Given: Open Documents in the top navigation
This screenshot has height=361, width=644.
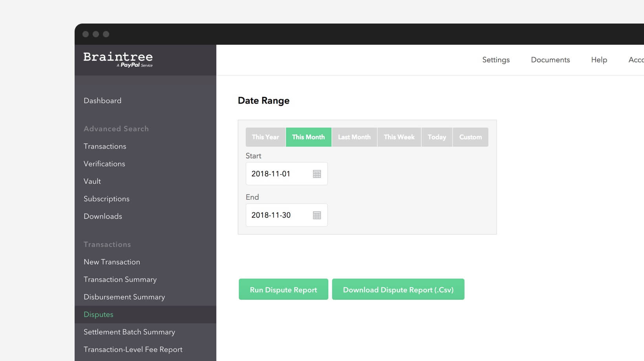Looking at the screenshot, I should point(551,60).
